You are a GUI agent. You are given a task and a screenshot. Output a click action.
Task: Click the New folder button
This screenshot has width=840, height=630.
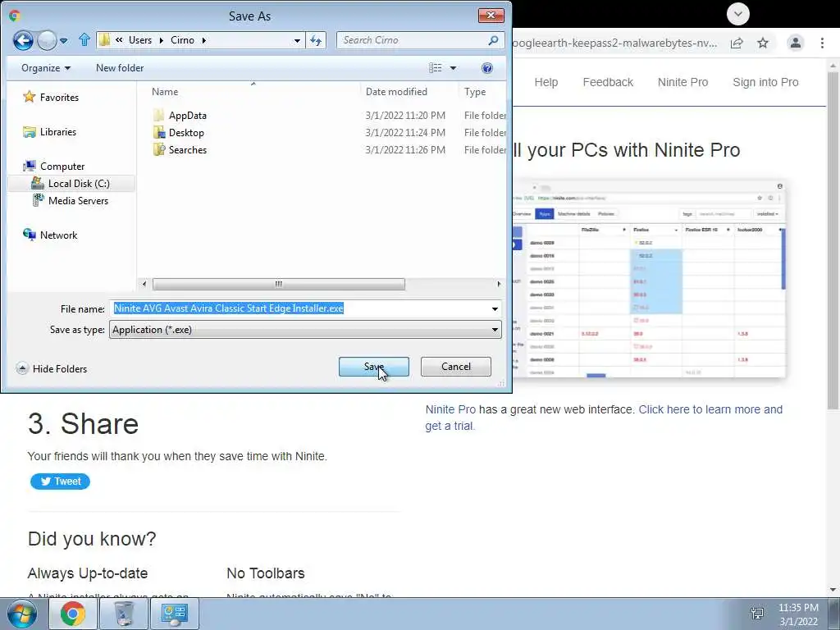(x=120, y=68)
